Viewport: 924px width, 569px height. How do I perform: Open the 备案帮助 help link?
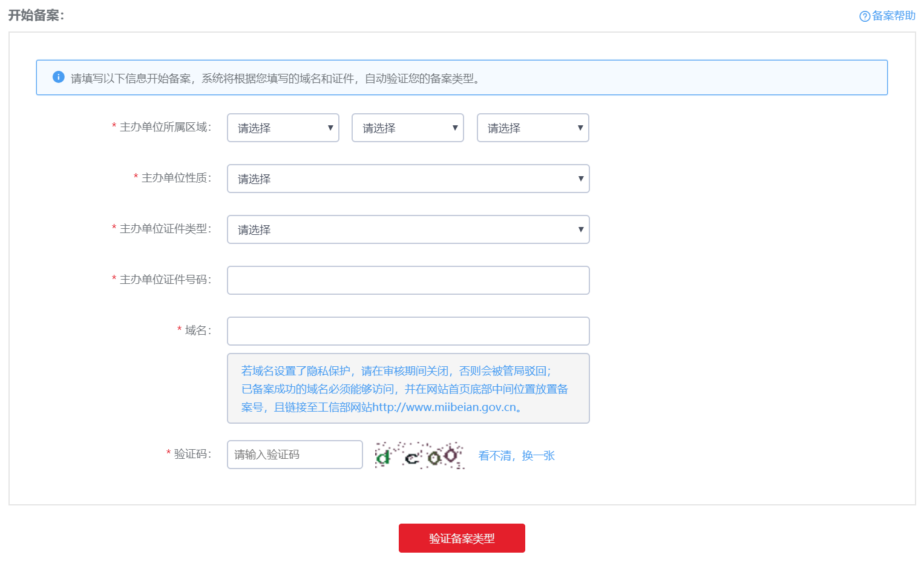(x=893, y=16)
